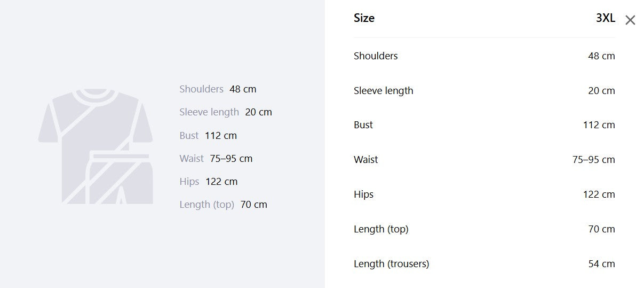Image resolution: width=644 pixels, height=288 pixels.
Task: Click the 48 cm value in table
Action: coord(601,56)
